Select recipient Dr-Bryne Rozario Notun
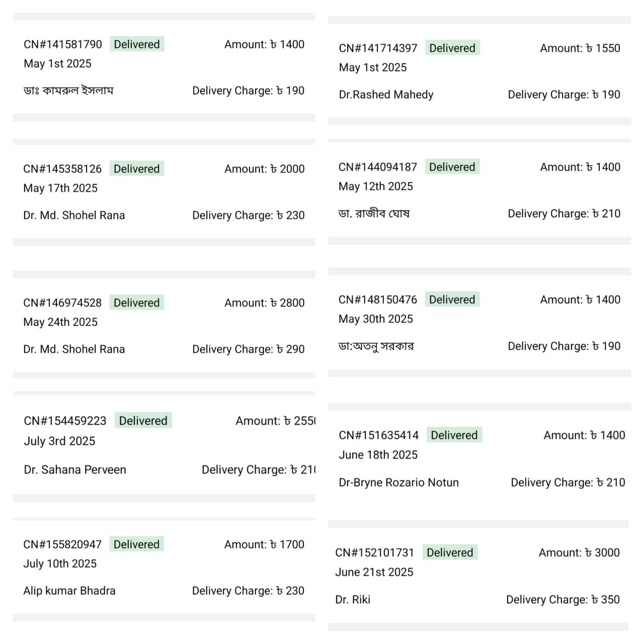The image size is (644, 644). pos(398,482)
